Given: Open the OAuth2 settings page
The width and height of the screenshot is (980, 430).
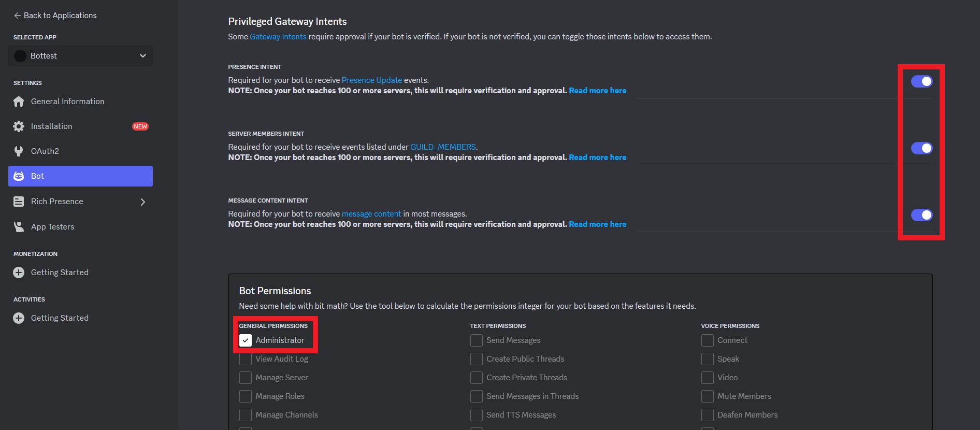Looking at the screenshot, I should coord(80,151).
